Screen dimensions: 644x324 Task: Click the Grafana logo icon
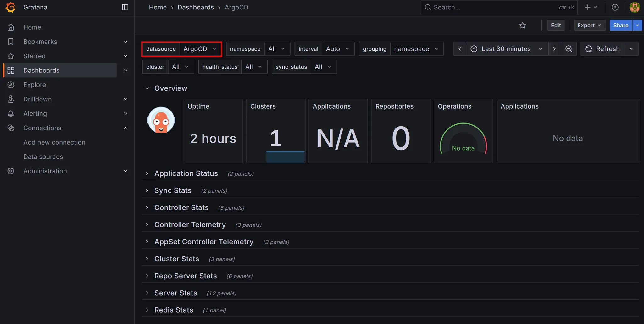[x=11, y=7]
